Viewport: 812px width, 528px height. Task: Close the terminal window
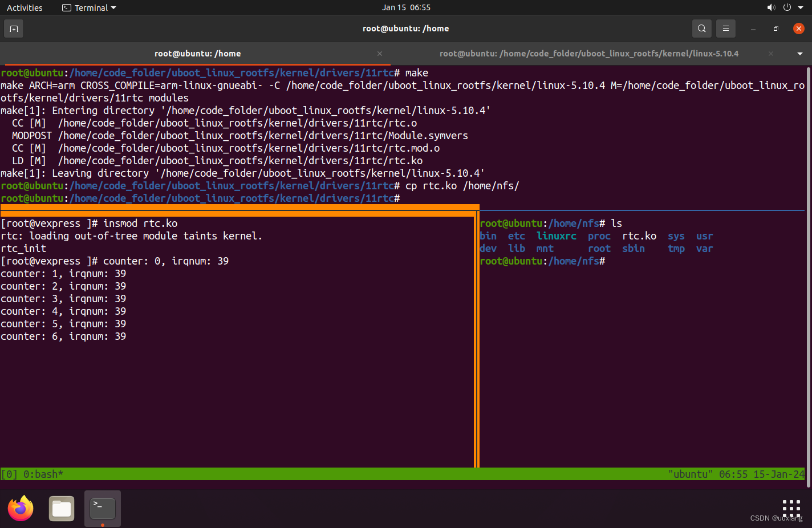click(798, 29)
